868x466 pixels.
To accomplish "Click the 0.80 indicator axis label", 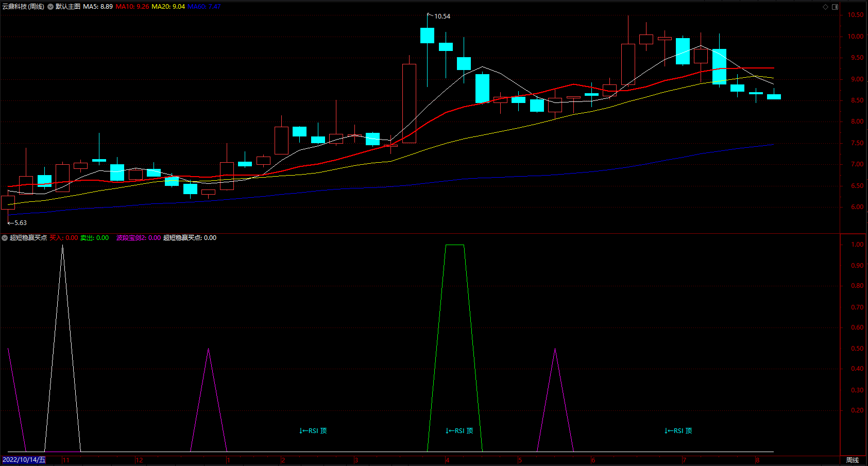I will click(x=857, y=286).
